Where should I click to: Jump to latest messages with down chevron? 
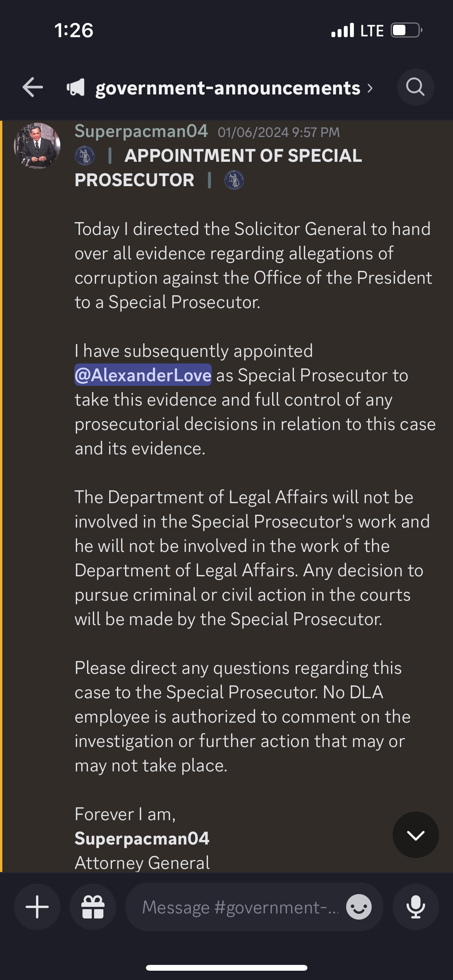click(415, 835)
